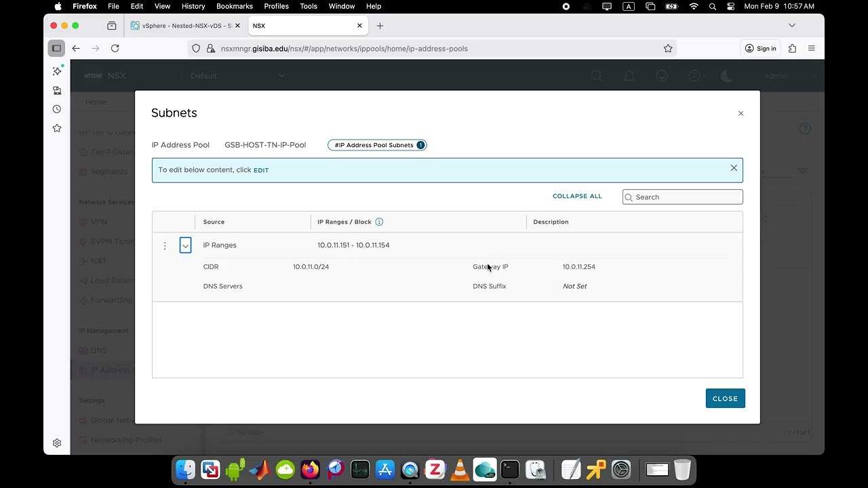Image resolution: width=868 pixels, height=488 pixels.
Task: Bookmark this page with the star icon
Action: [x=668, y=49]
